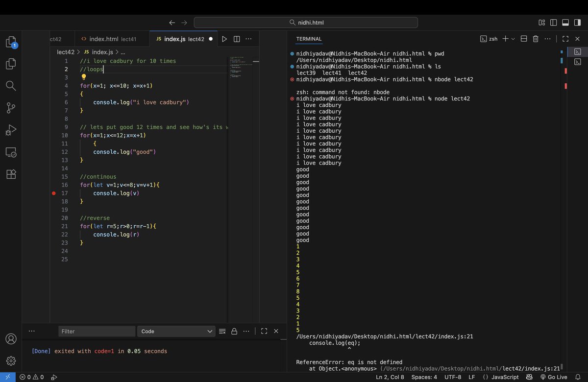
Task: Open the Explorer view with 1 badge
Action: point(11,42)
